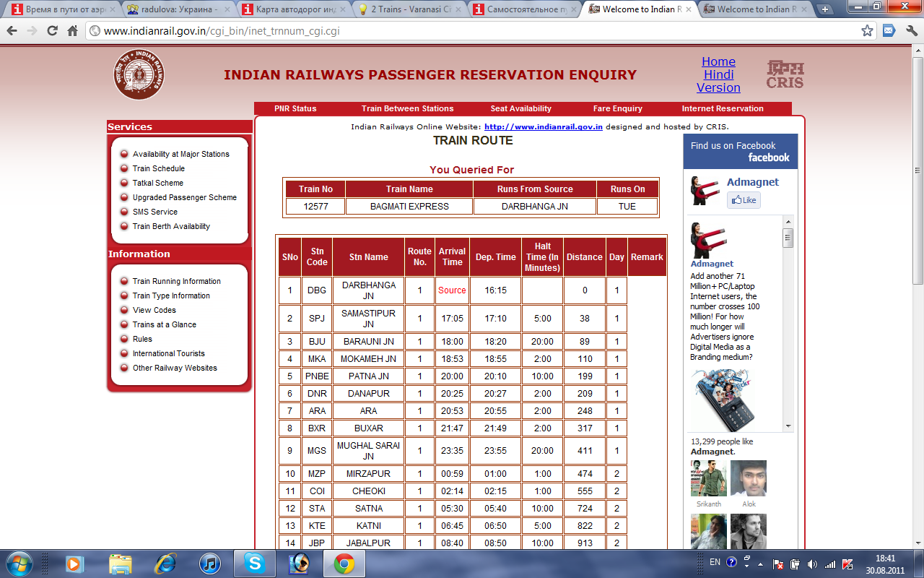Image resolution: width=924 pixels, height=578 pixels.
Task: Launch iTunes from the taskbar
Action: 209,563
